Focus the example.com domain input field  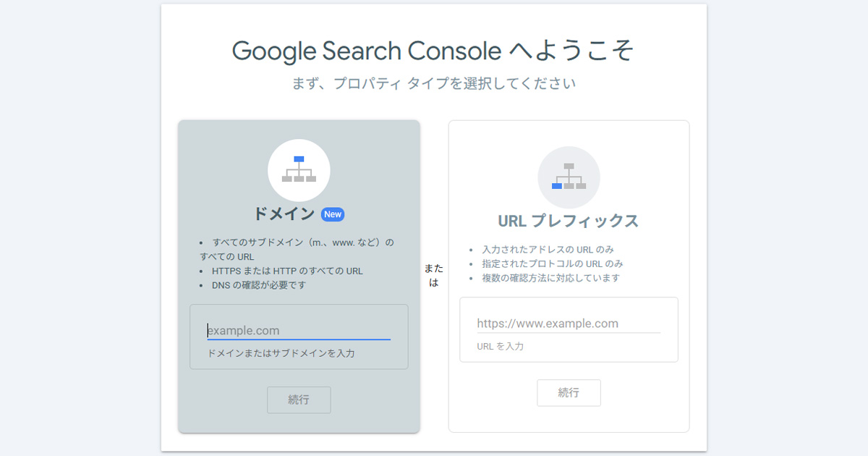click(299, 331)
